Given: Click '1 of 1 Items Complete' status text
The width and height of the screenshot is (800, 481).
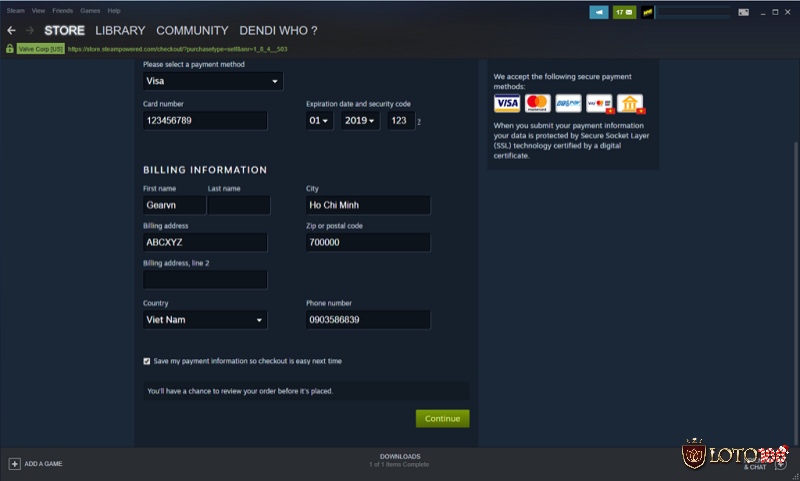Looking at the screenshot, I should pos(399,465).
